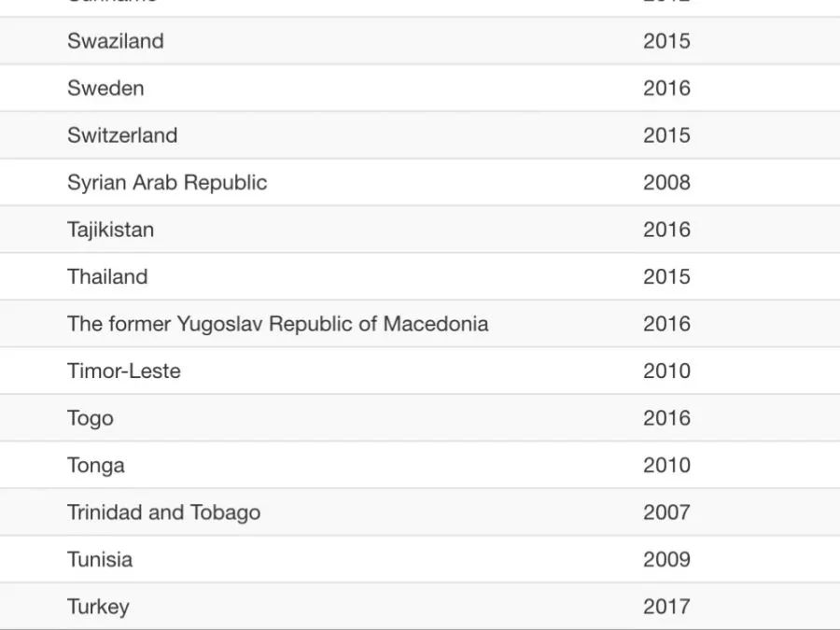Select the 2017 year next to Turkey
The width and height of the screenshot is (840, 630).
pos(666,607)
